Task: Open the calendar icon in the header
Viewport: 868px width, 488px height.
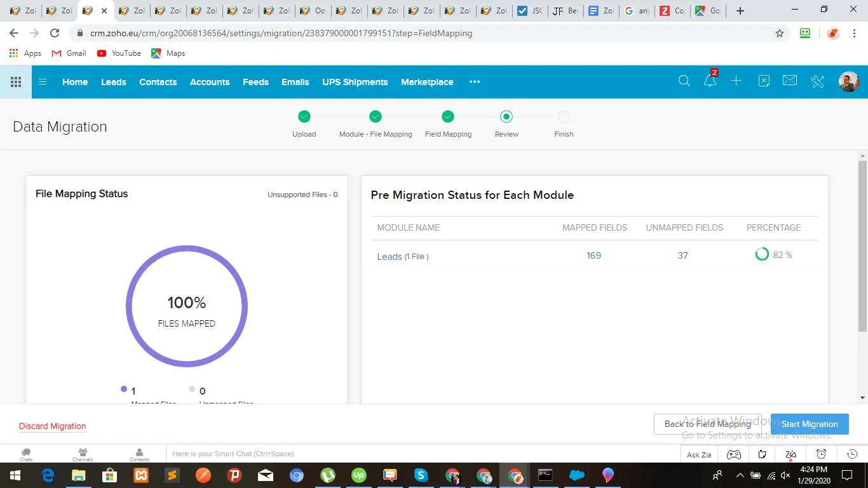Action: (x=763, y=81)
